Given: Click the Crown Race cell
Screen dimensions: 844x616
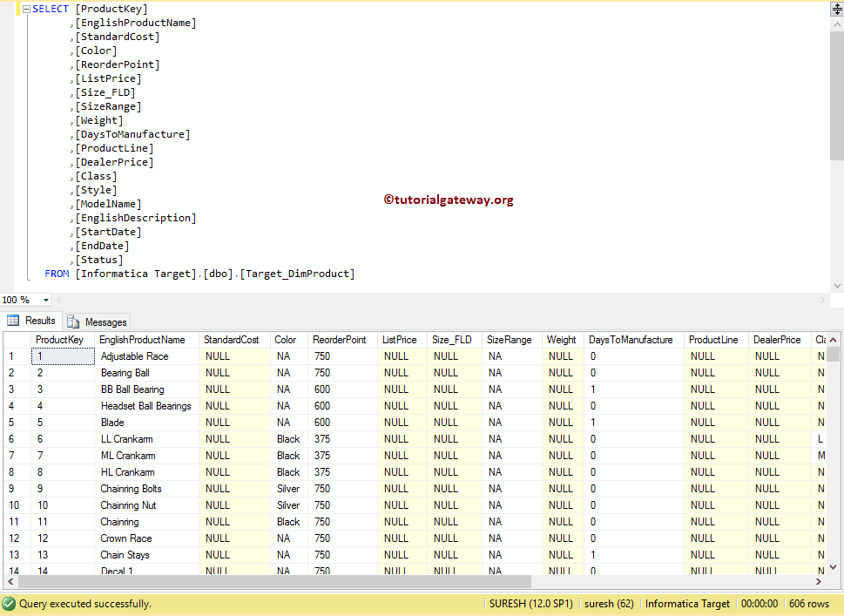Looking at the screenshot, I should pyautogui.click(x=147, y=538).
